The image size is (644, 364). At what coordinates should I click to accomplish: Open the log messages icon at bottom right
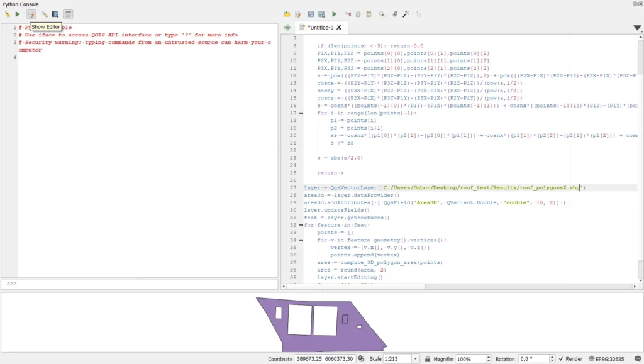639,358
